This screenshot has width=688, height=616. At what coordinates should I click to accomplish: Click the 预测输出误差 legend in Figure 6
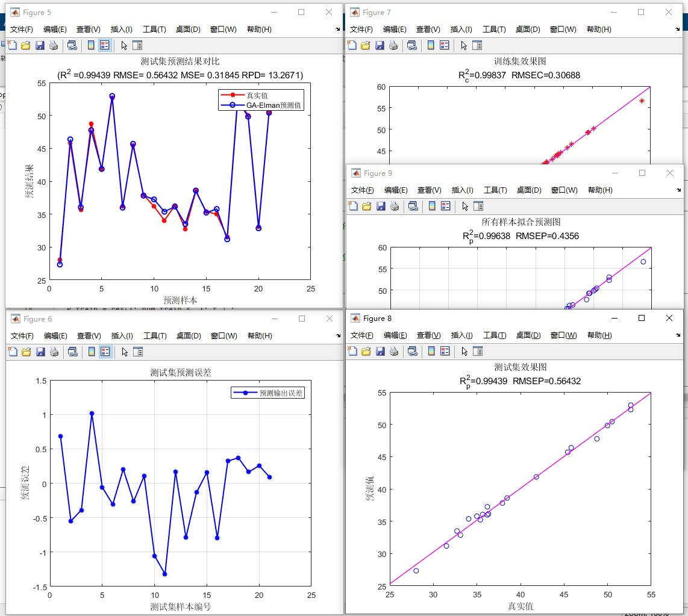pyautogui.click(x=267, y=393)
